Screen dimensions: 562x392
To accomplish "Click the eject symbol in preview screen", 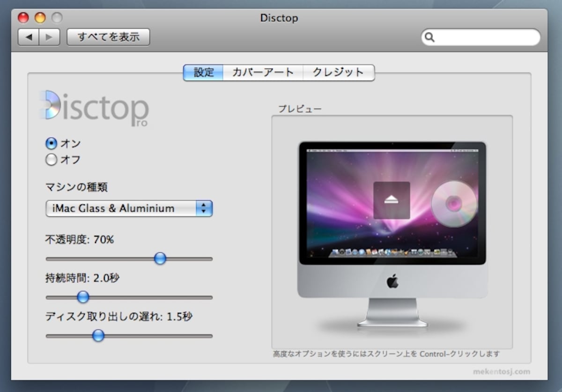I will 392,200.
